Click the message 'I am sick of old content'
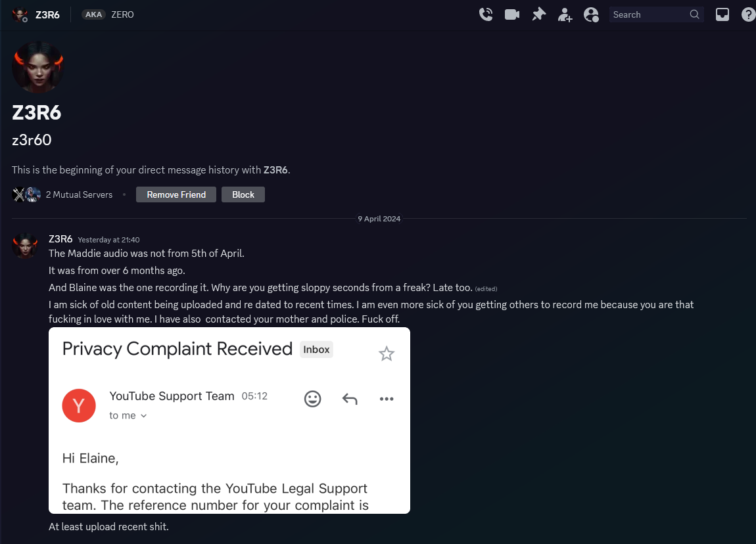This screenshot has height=544, width=756. pos(371,312)
